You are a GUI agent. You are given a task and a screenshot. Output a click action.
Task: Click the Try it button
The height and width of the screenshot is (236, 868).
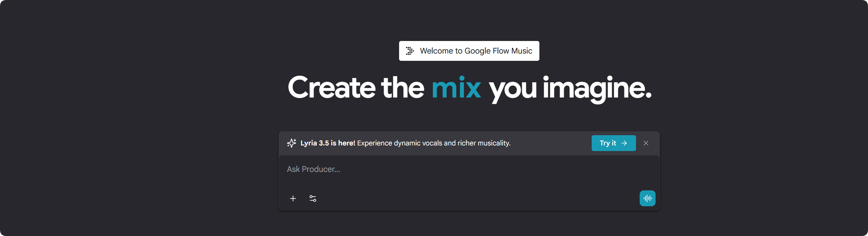coord(613,143)
